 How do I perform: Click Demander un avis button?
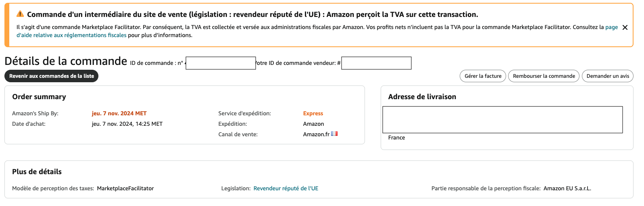tap(608, 76)
